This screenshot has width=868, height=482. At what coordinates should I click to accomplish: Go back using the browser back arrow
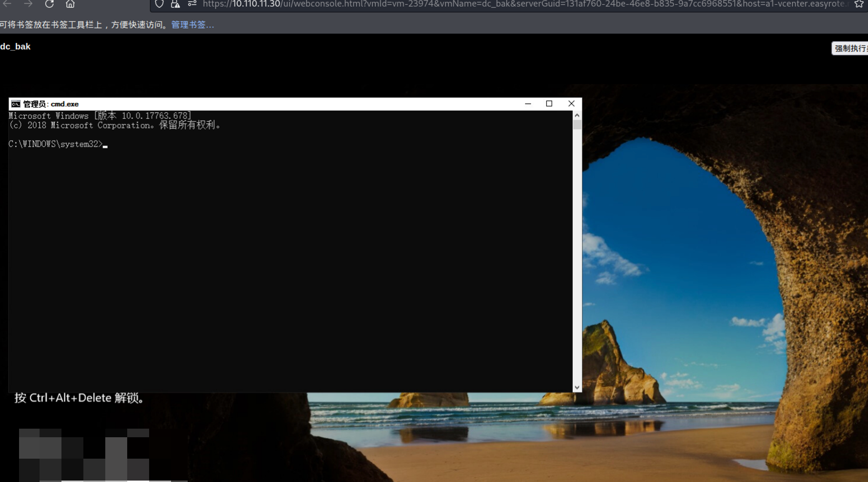point(7,4)
